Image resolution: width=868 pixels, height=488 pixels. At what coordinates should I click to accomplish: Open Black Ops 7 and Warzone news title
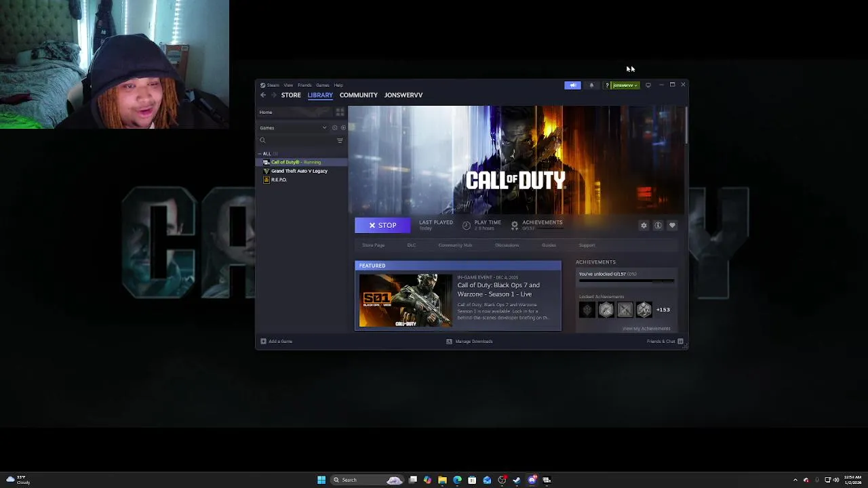click(x=498, y=289)
